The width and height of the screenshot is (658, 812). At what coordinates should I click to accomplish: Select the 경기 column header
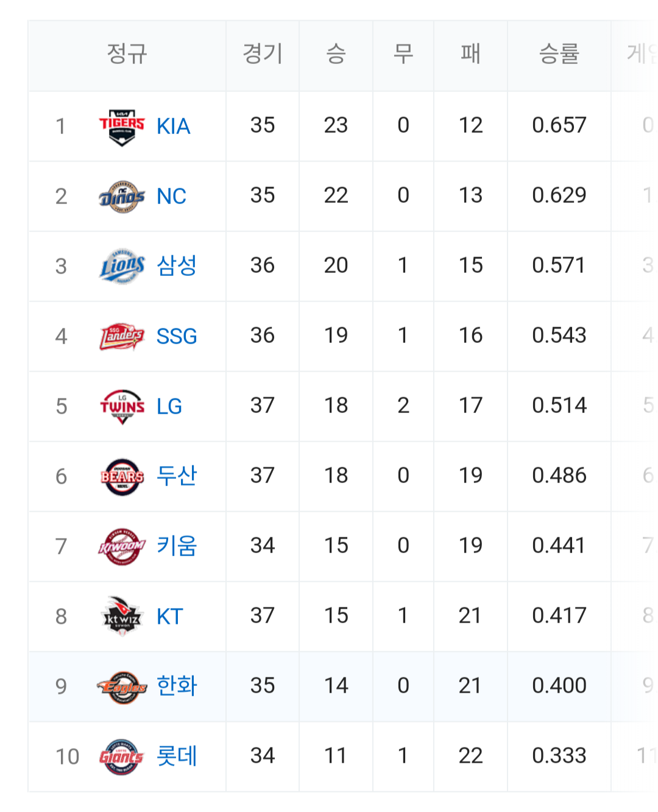tap(263, 54)
